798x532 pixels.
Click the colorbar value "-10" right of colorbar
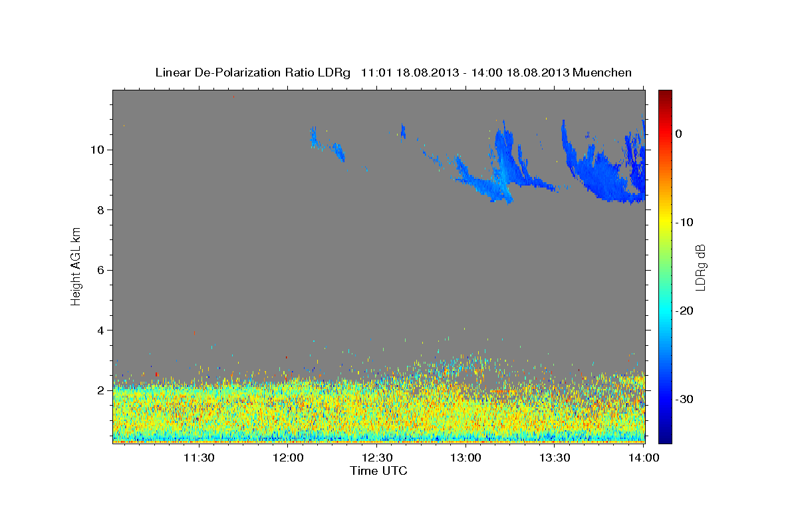point(685,222)
